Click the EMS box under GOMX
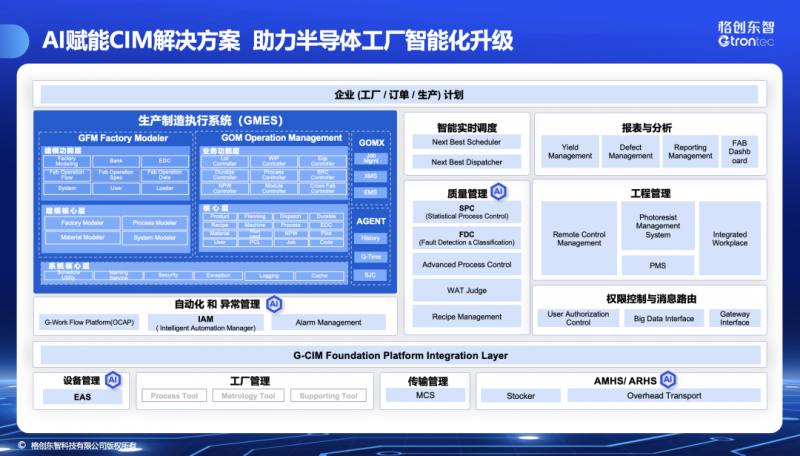 [x=371, y=192]
